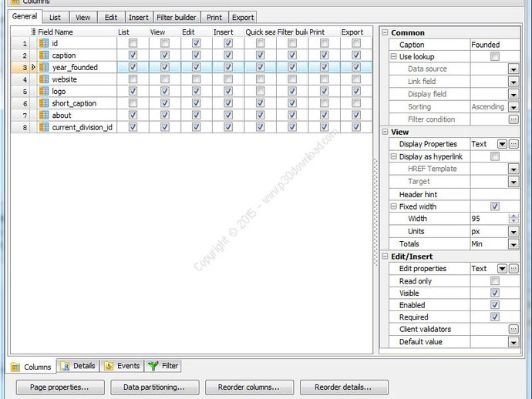Uncheck the Required checkbox
Viewport: 532px width, 399px height.
coord(495,317)
